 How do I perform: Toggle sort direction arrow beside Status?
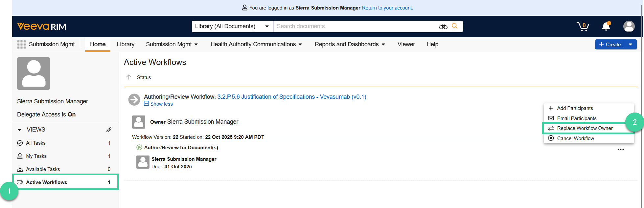(x=129, y=77)
